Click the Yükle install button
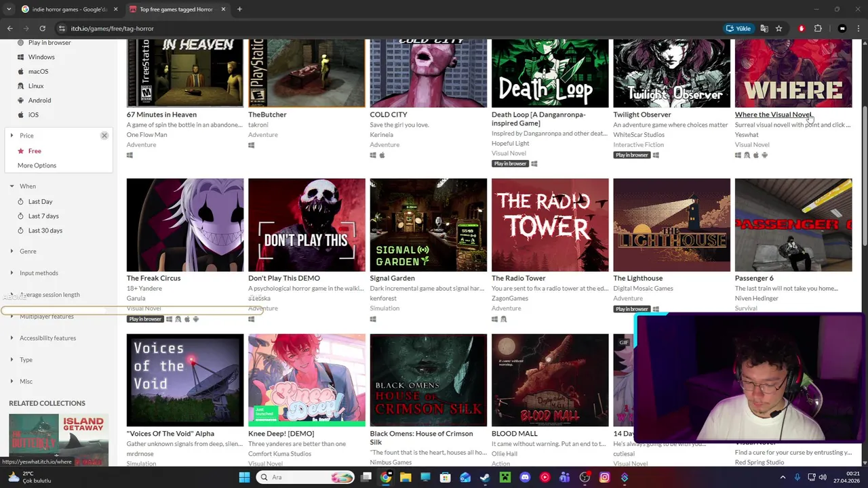 [x=738, y=28]
